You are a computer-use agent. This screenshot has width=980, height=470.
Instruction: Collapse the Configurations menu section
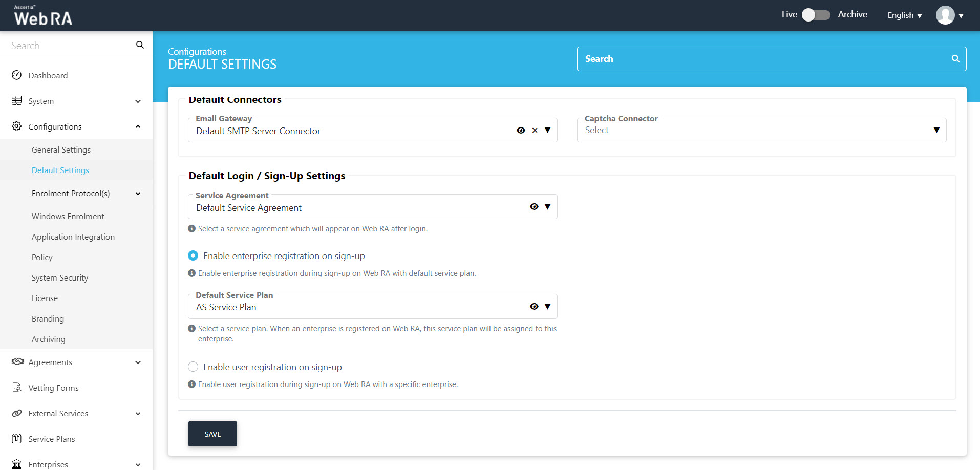pyautogui.click(x=138, y=126)
